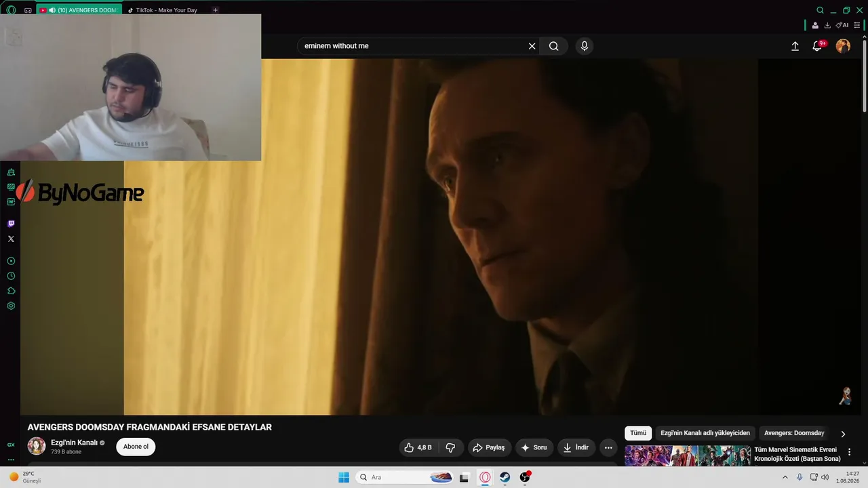Viewport: 868px width, 488px height.
Task: Filter by Ezgi'nin Kanalı adlı yükleyiciden chip
Action: 705,433
